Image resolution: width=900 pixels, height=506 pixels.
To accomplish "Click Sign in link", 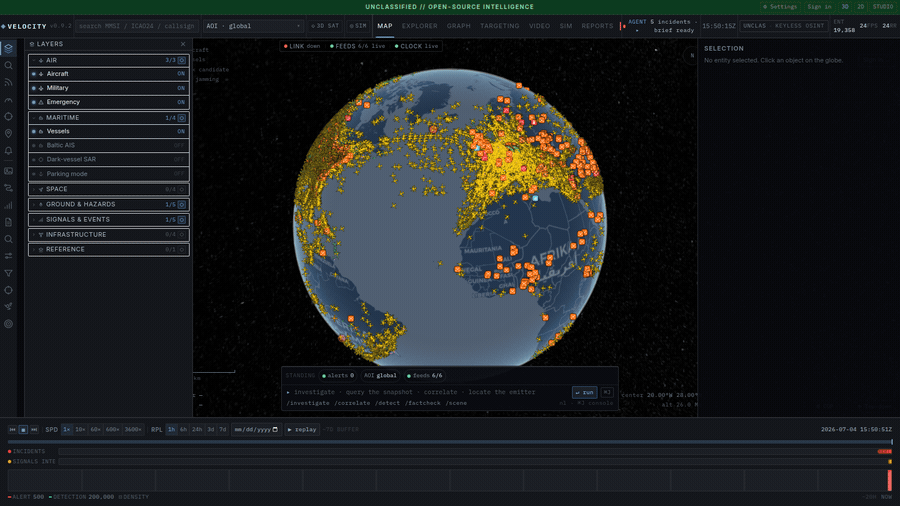I will (x=819, y=7).
